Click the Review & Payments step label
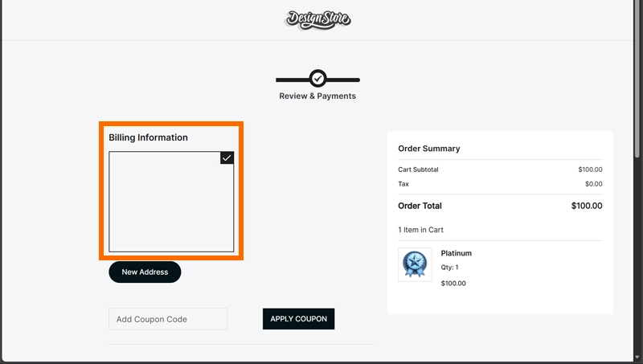The height and width of the screenshot is (364, 643). tap(317, 96)
